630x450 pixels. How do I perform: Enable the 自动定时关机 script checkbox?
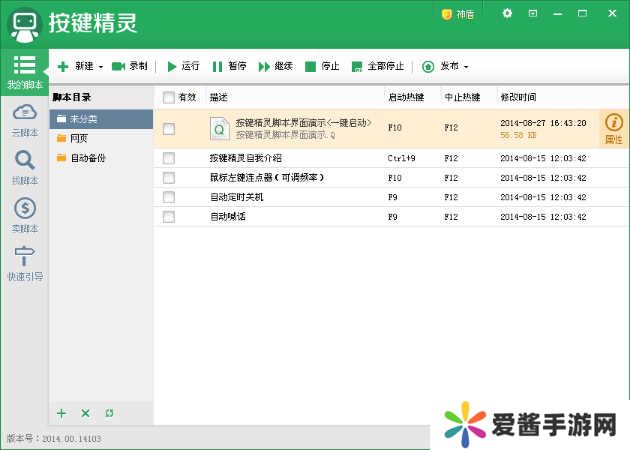click(x=168, y=197)
